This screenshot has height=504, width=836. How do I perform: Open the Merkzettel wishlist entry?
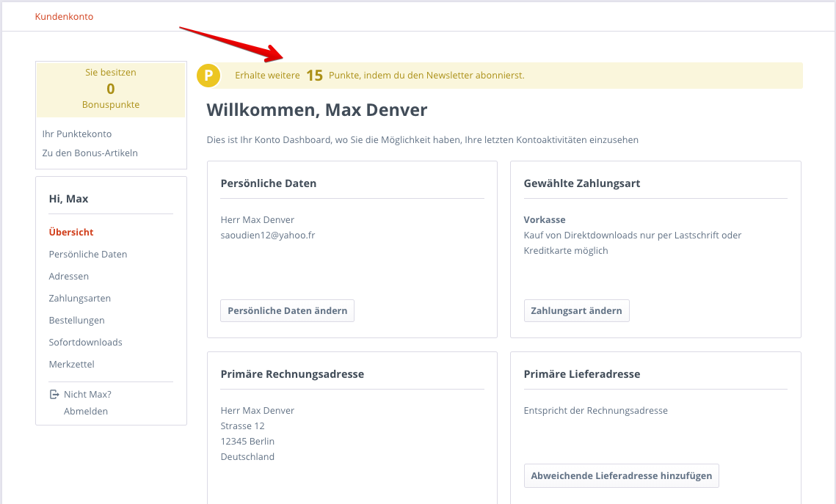(71, 365)
